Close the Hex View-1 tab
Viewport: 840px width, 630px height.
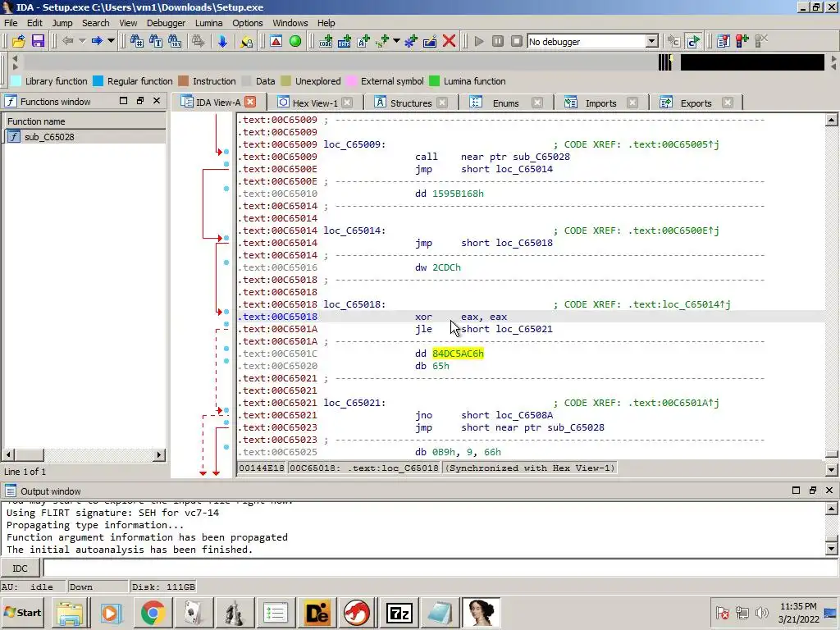click(347, 103)
